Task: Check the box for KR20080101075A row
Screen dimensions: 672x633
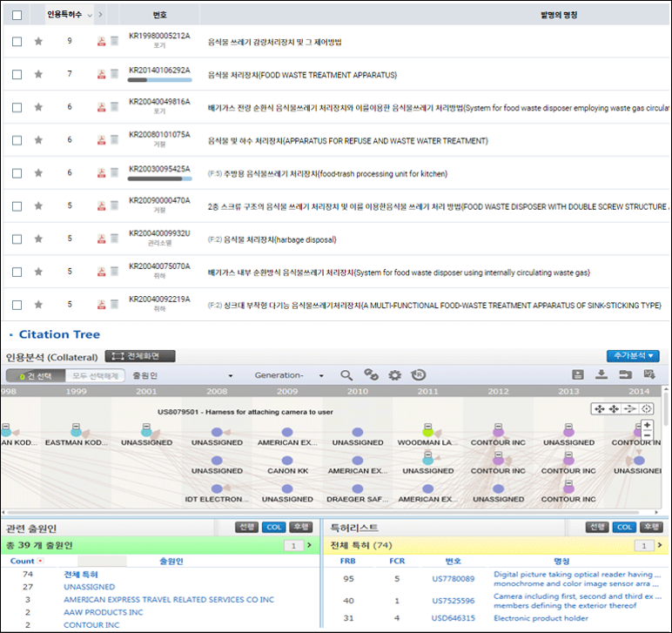Action: point(17,140)
